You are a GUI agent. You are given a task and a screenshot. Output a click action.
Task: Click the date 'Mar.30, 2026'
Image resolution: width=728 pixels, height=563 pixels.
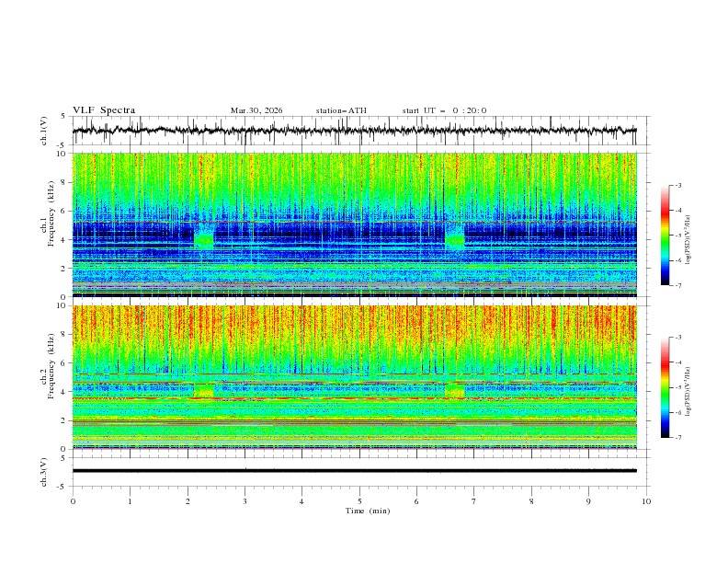click(256, 110)
